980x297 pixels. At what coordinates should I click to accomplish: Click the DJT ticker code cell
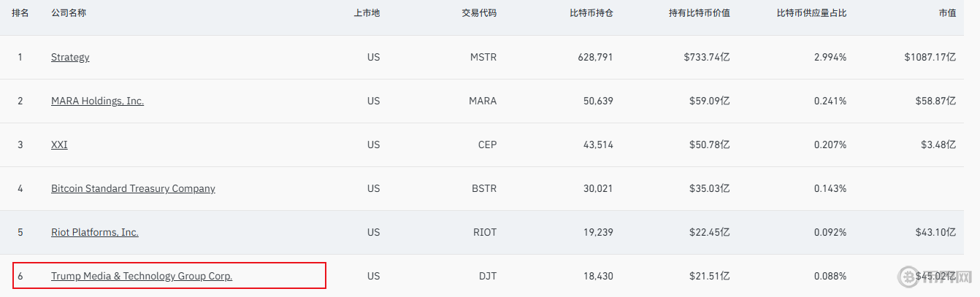[487, 276]
